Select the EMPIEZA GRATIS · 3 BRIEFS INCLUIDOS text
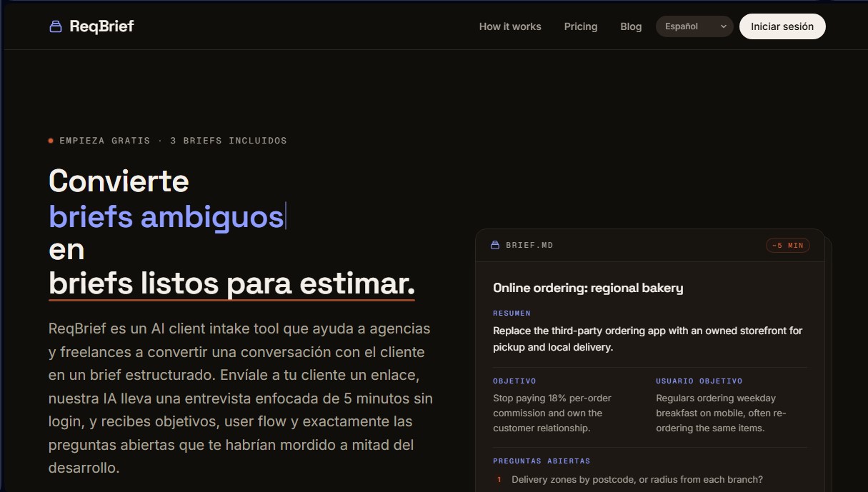The width and height of the screenshot is (868, 492). pyautogui.click(x=174, y=141)
